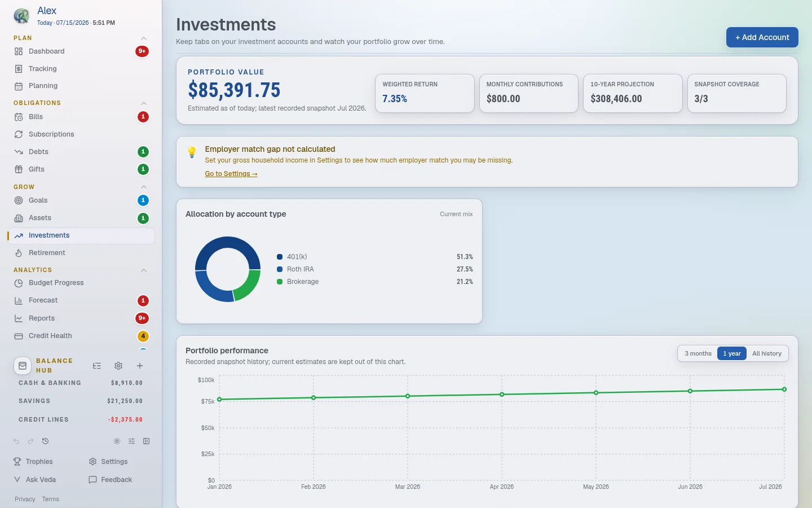The height and width of the screenshot is (508, 812).
Task: Follow the Go to Settings link
Action: (231, 174)
